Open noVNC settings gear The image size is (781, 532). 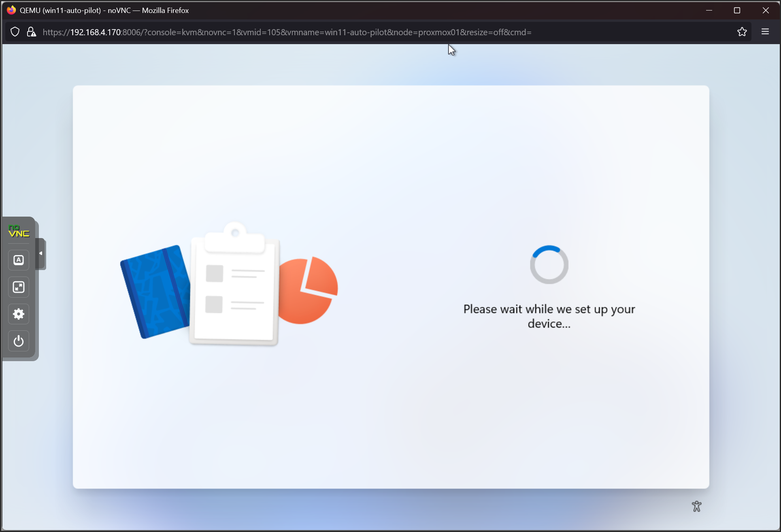coord(19,314)
